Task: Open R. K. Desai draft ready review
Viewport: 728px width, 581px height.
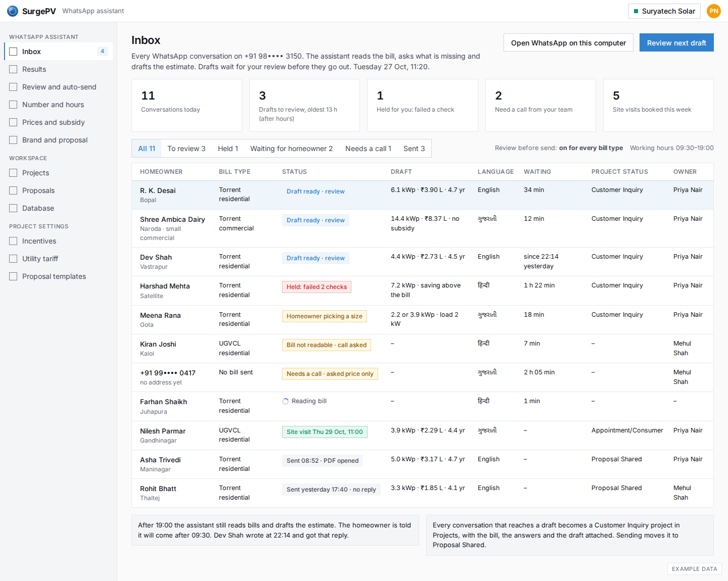Action: coord(315,191)
